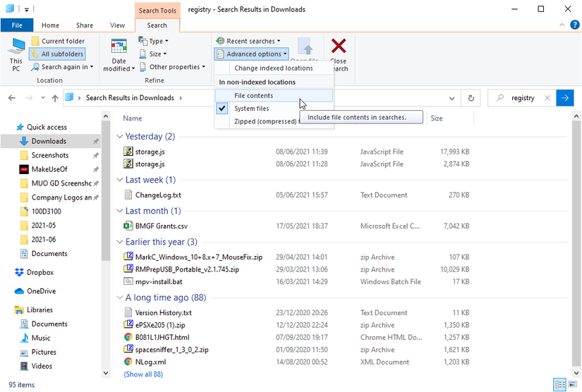Minimize the ribbon with the chevron
This screenshot has width=582, height=392.
(x=562, y=25)
